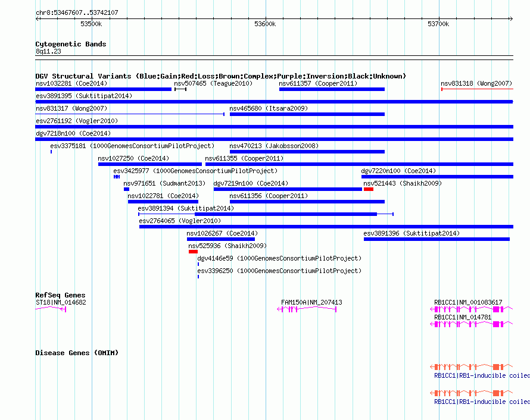Viewport: 530px width, 420px height.
Task: Click the RB1CC1|NM_001083617 gene label
Action: click(x=468, y=302)
